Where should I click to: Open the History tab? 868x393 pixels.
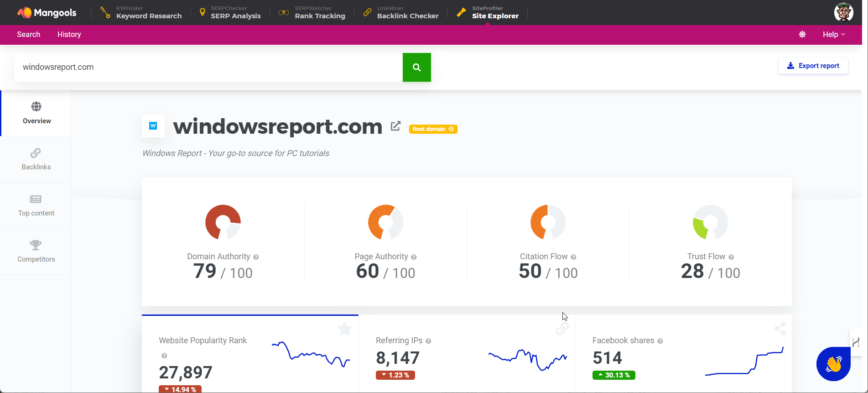(69, 35)
